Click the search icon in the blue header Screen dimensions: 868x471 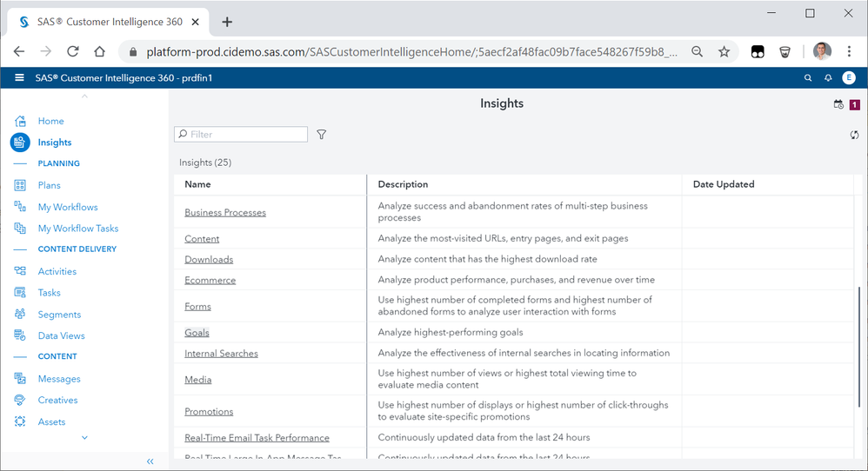[x=808, y=78]
